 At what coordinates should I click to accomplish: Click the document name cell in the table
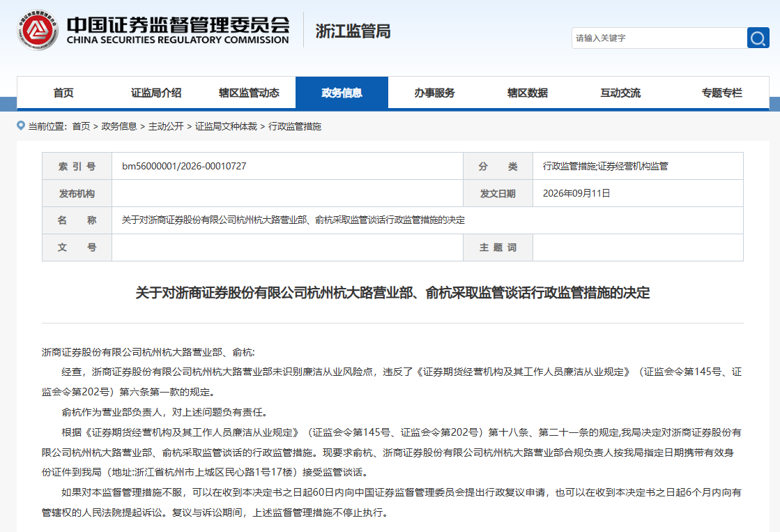[x=427, y=220]
